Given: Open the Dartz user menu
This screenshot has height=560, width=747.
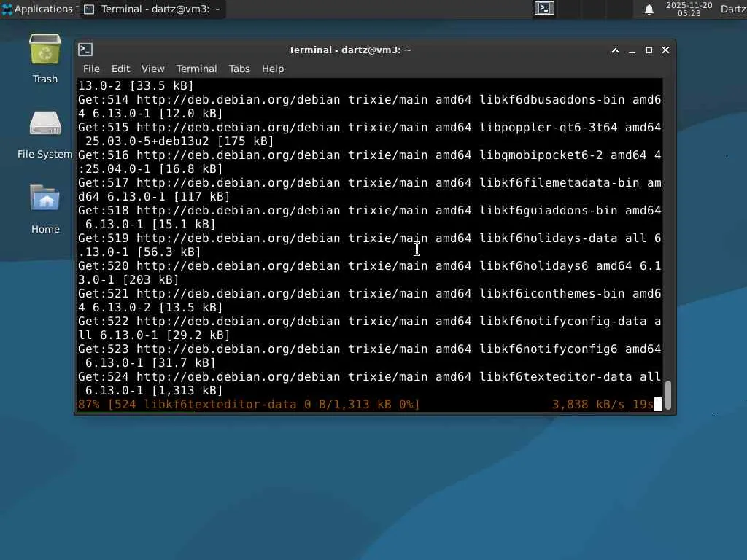Looking at the screenshot, I should (733, 9).
